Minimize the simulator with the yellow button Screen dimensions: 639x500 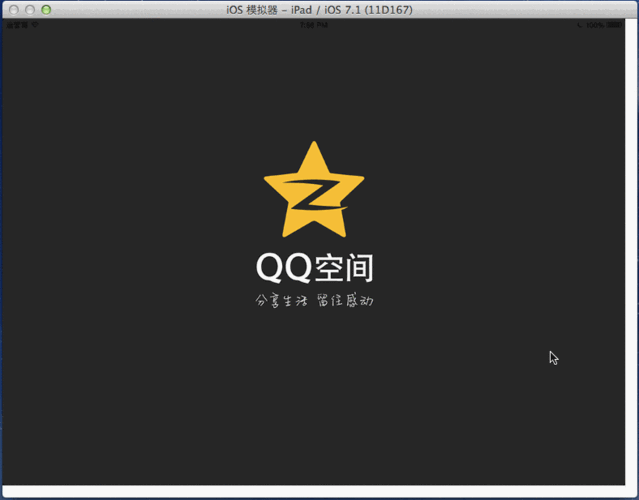[x=30, y=9]
